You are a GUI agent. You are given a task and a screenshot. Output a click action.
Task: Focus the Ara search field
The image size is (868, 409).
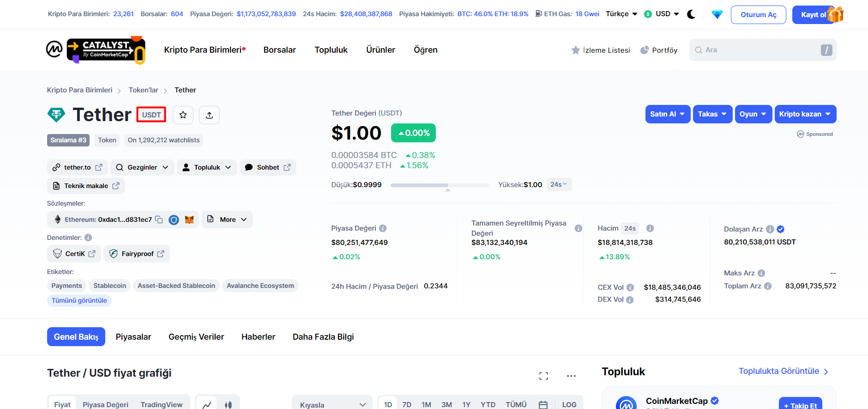click(x=763, y=50)
